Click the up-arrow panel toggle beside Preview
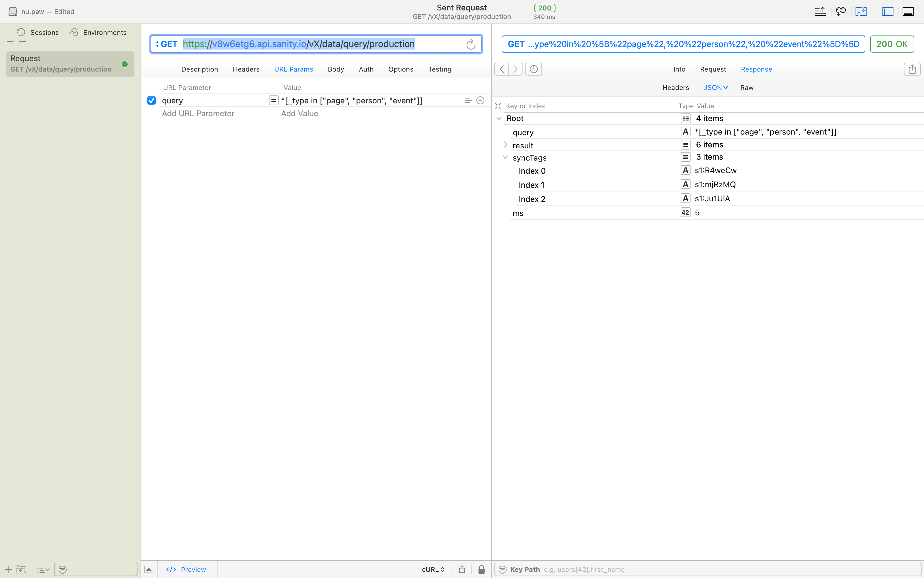 [149, 569]
